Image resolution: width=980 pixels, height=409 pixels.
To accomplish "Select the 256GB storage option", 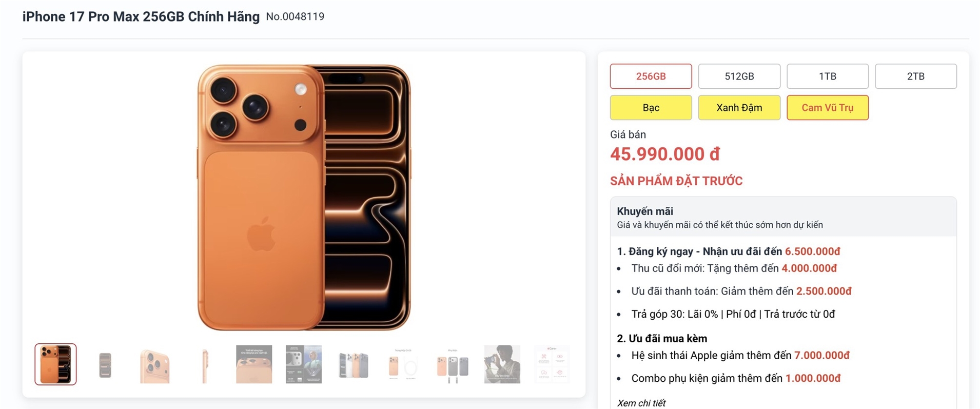I will click(651, 76).
